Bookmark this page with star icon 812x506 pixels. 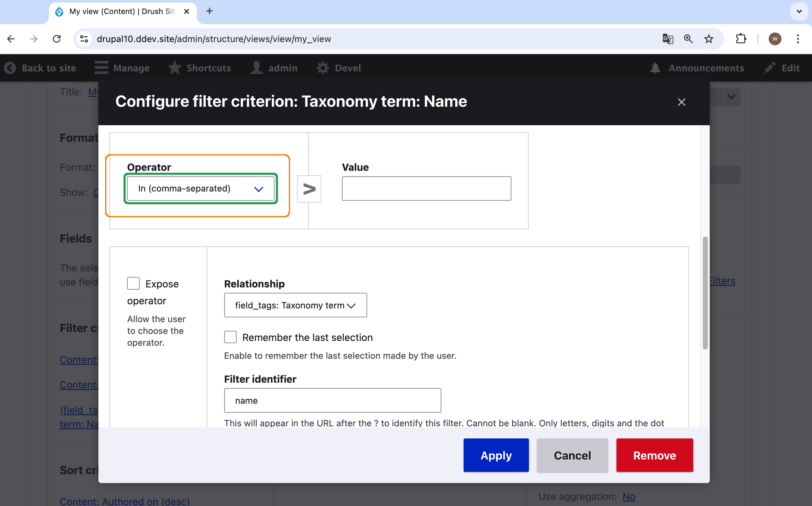(x=709, y=39)
